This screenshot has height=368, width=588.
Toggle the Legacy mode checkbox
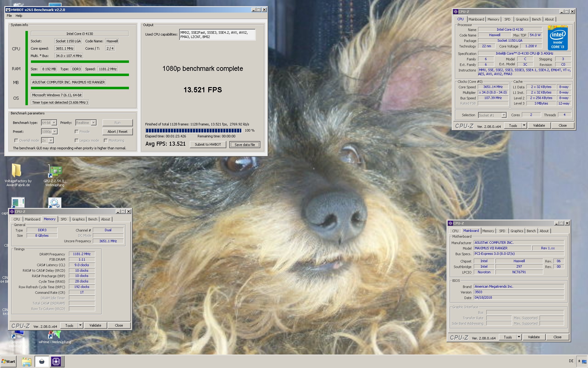click(x=77, y=140)
